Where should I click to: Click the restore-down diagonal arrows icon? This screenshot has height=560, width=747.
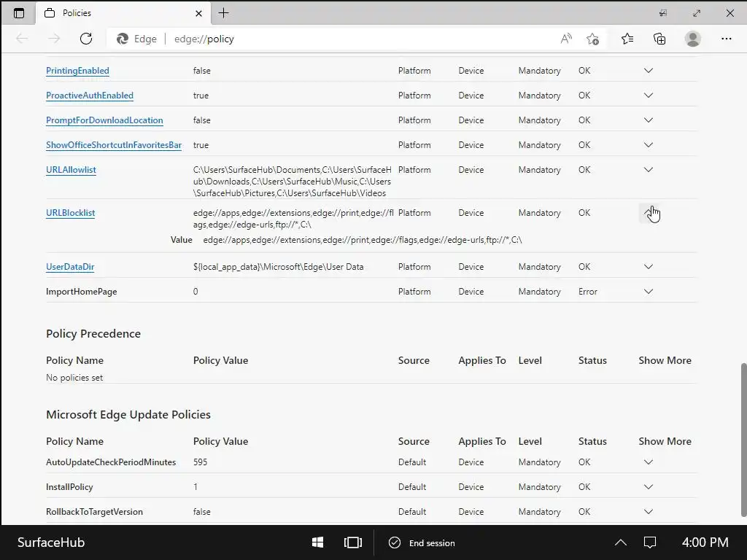click(697, 13)
